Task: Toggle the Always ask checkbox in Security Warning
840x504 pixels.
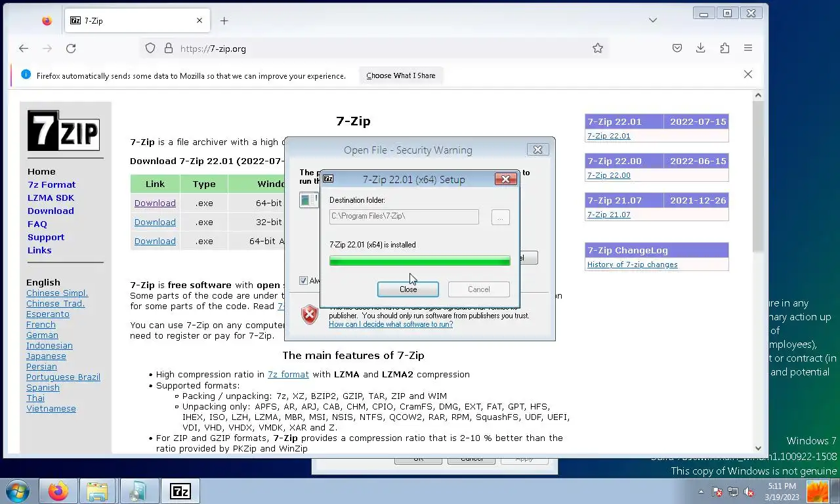Action: pyautogui.click(x=303, y=280)
